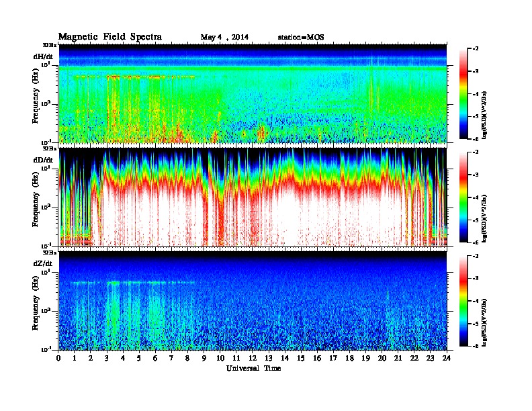Click hour "20" on the time axis

pyautogui.click(x=382, y=358)
